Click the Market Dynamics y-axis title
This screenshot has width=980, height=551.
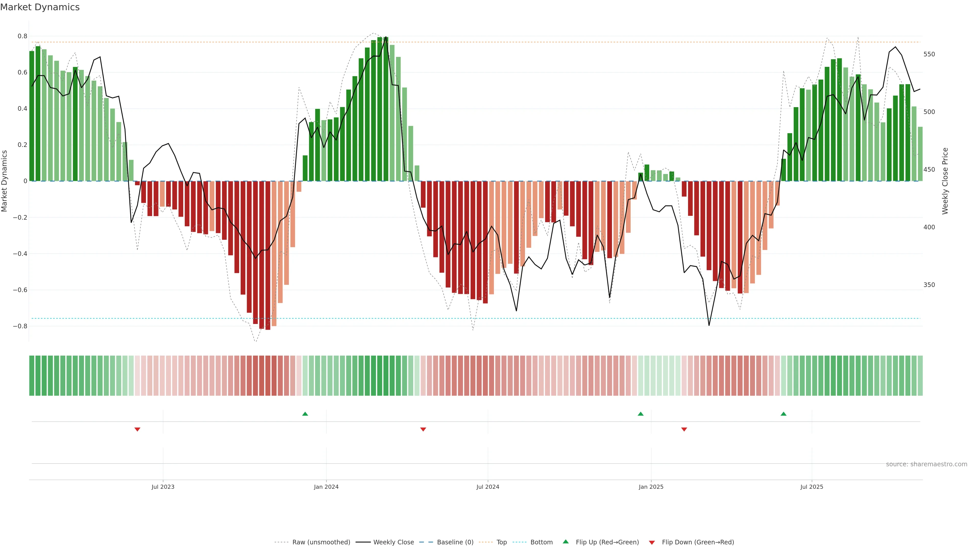tap(5, 181)
